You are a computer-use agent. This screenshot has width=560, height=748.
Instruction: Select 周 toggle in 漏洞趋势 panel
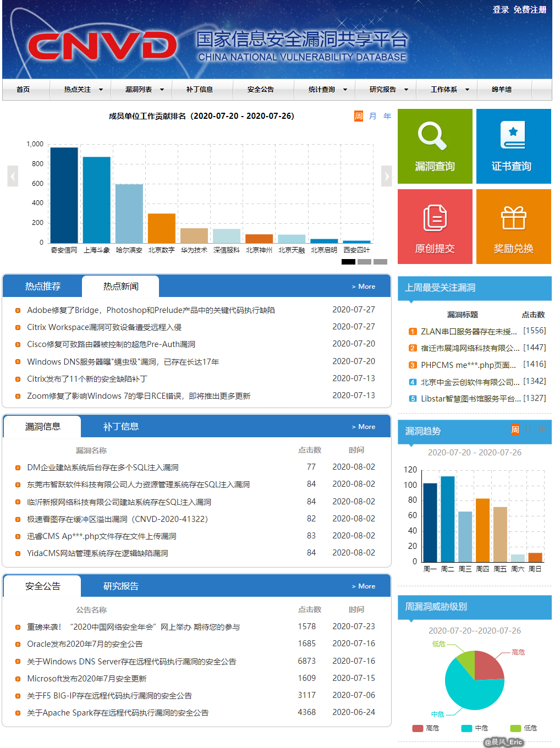[x=515, y=430]
